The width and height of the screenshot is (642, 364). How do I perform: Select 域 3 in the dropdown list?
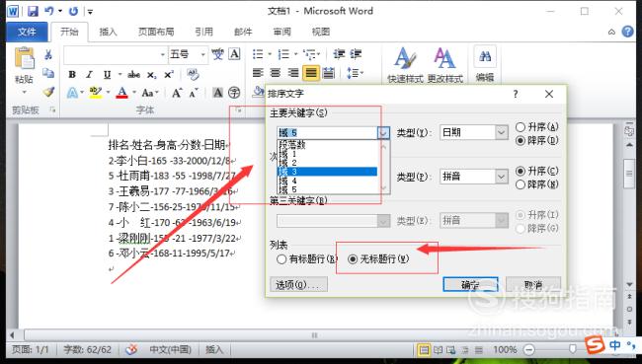[x=328, y=172]
